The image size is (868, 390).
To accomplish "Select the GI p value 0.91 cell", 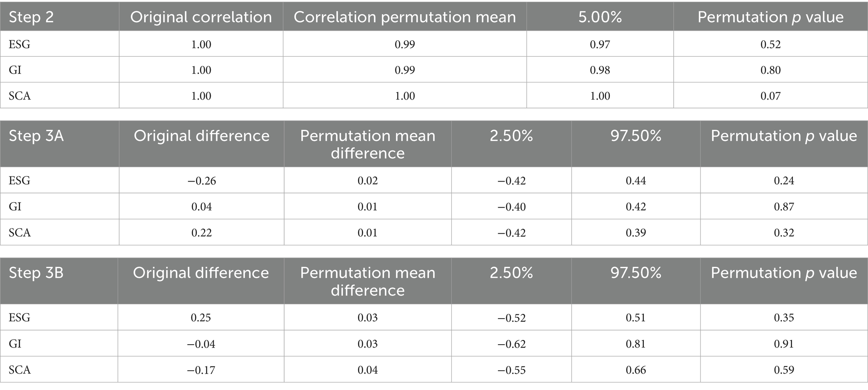I will click(x=784, y=344).
